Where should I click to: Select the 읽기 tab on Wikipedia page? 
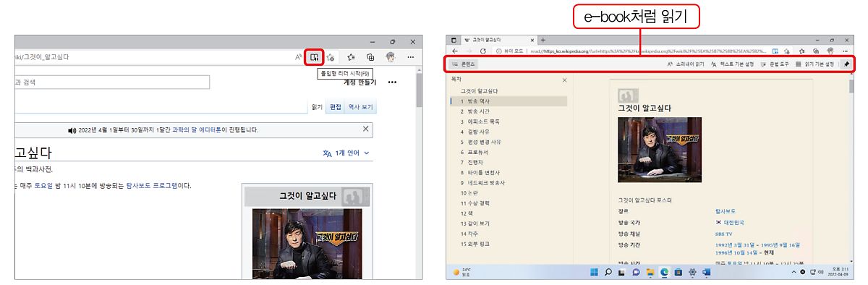click(317, 107)
